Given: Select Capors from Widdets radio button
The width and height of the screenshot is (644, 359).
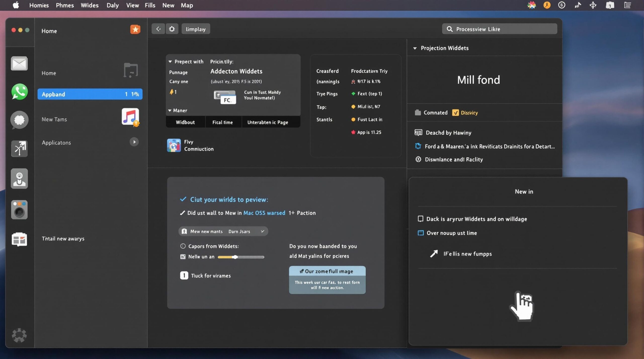Looking at the screenshot, I should point(183,246).
